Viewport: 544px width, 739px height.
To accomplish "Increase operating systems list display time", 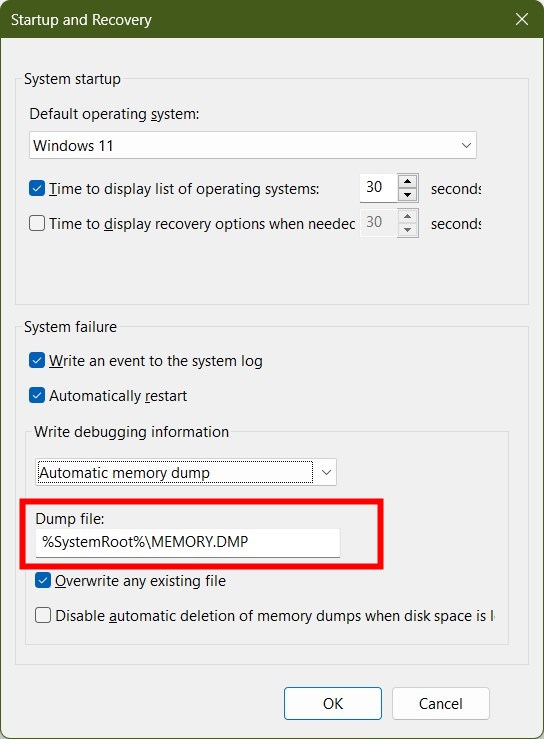I will [408, 181].
